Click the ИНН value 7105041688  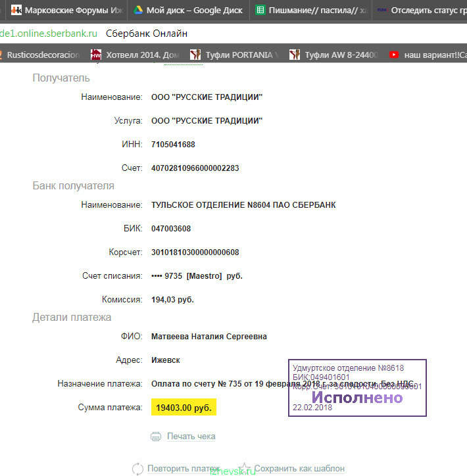tap(173, 145)
